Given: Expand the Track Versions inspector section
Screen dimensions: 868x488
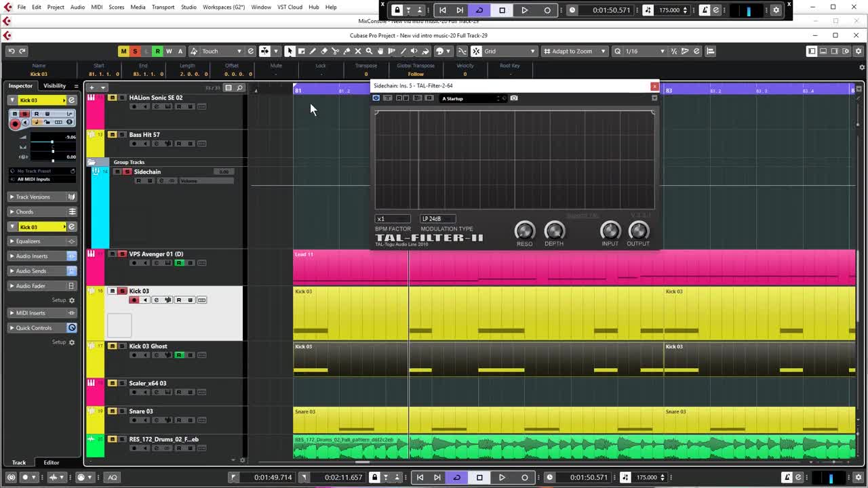Looking at the screenshot, I should [42, 197].
